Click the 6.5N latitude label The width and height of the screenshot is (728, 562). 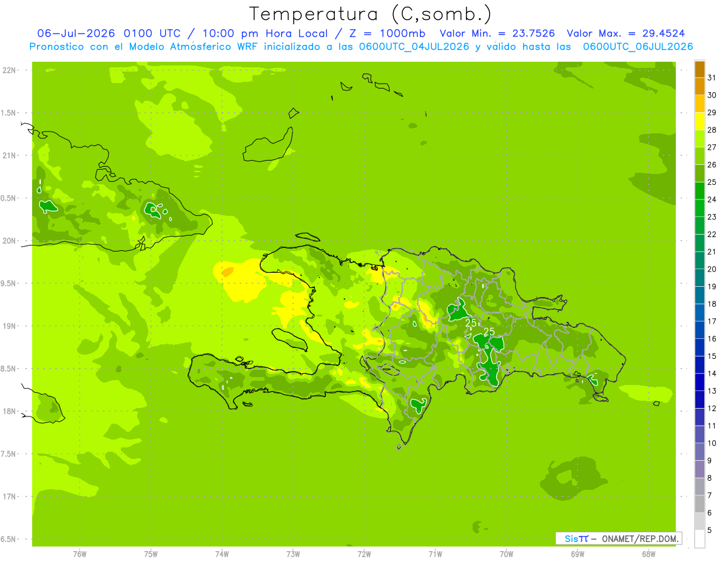(x=9, y=539)
